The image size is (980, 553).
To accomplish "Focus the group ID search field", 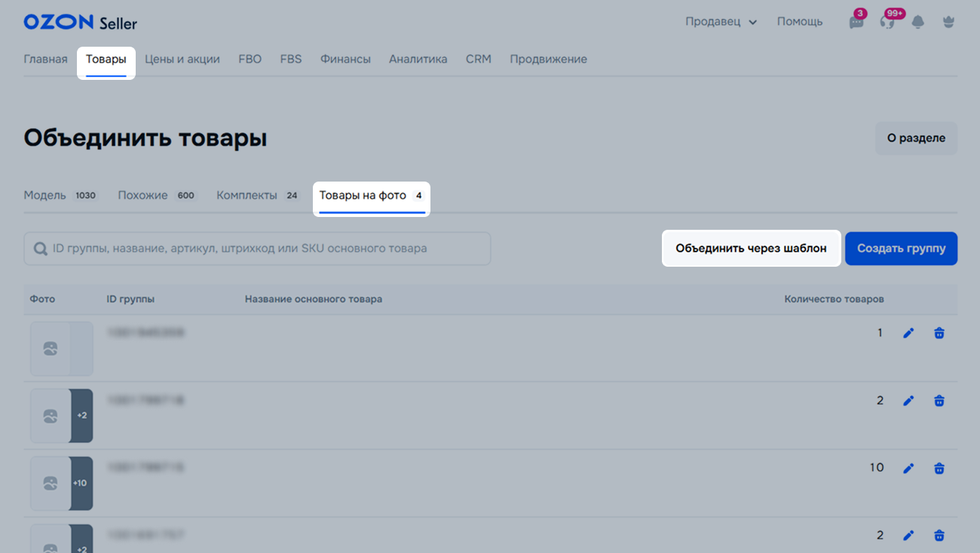I will (x=264, y=249).
